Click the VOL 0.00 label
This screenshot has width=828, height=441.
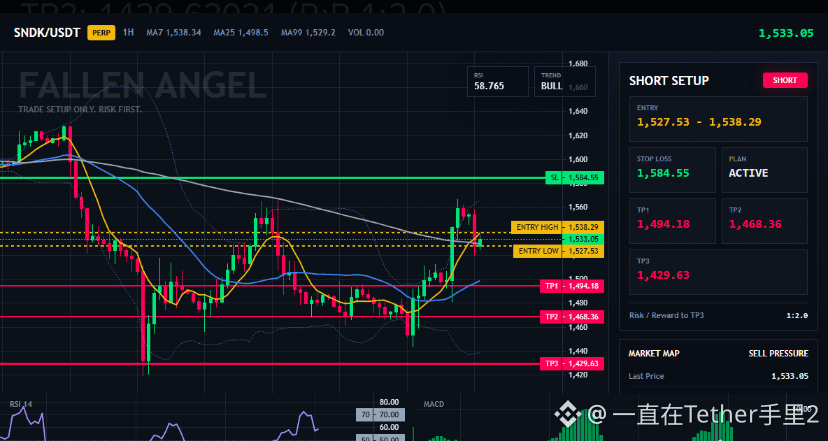[366, 33]
